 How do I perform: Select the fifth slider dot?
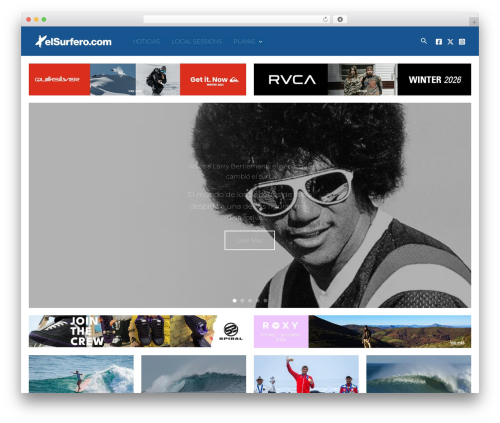point(265,301)
